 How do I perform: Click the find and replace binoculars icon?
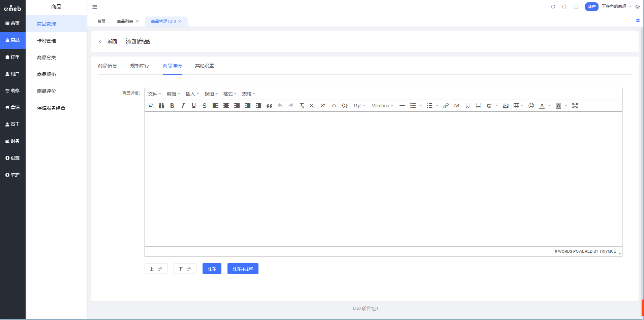coord(161,106)
